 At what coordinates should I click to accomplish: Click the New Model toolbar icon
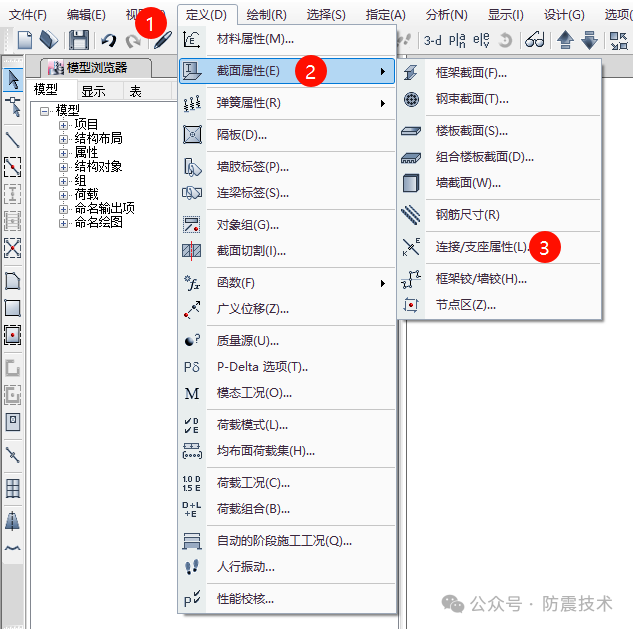click(25, 40)
